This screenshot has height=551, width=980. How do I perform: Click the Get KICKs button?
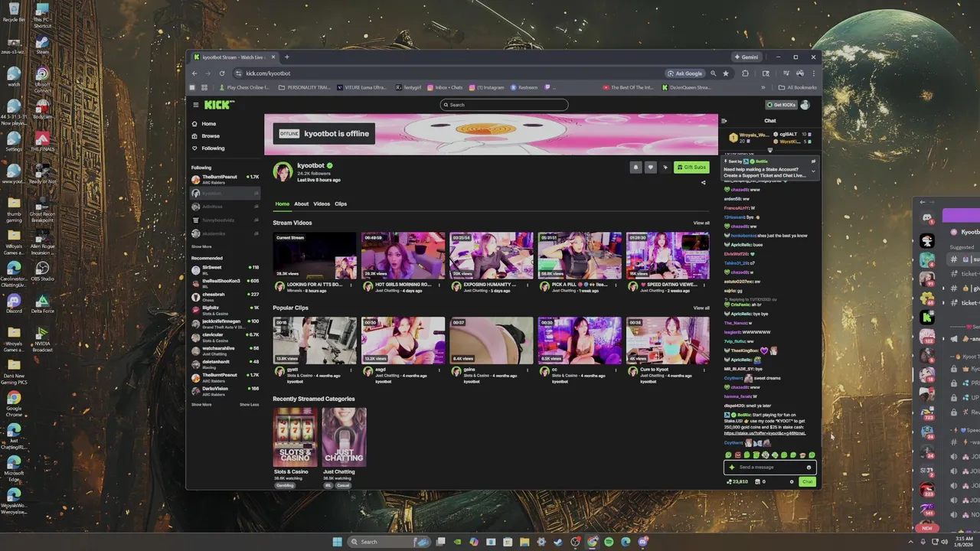[781, 105]
